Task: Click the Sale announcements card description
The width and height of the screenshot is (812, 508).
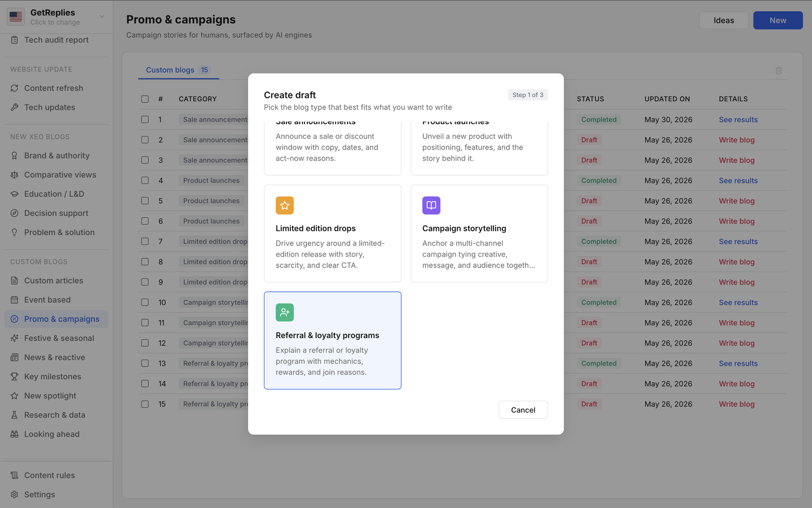Action: pos(327,147)
